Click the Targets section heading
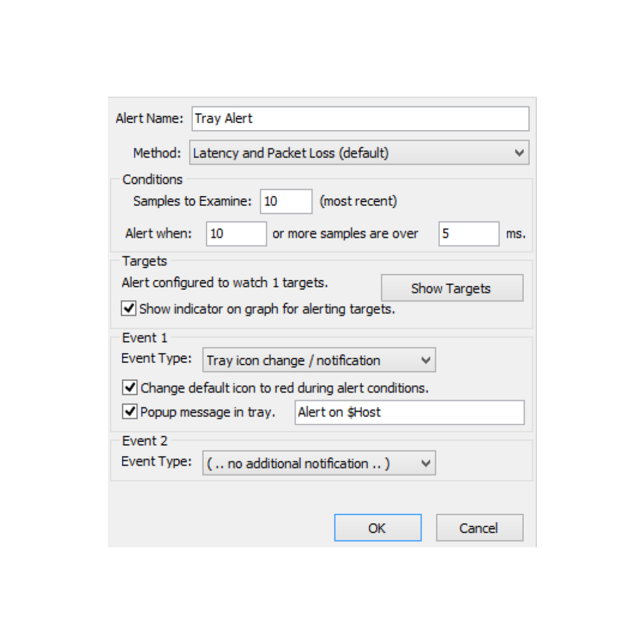 pos(144,261)
